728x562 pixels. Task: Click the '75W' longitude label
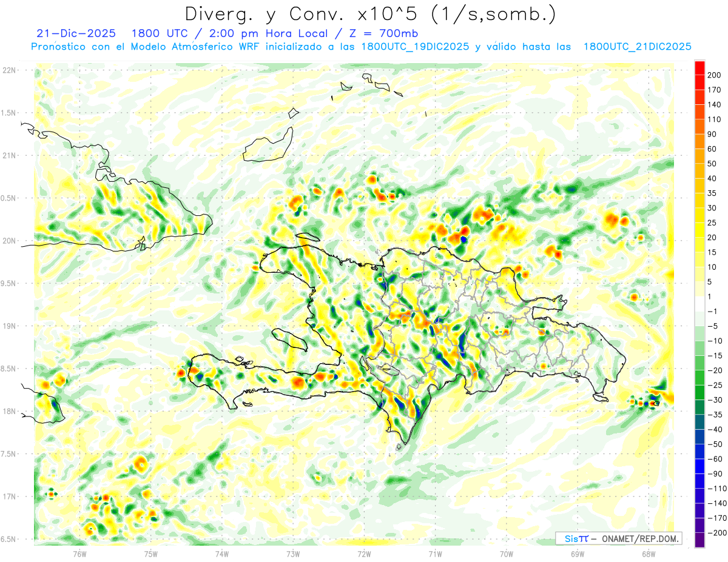[150, 554]
